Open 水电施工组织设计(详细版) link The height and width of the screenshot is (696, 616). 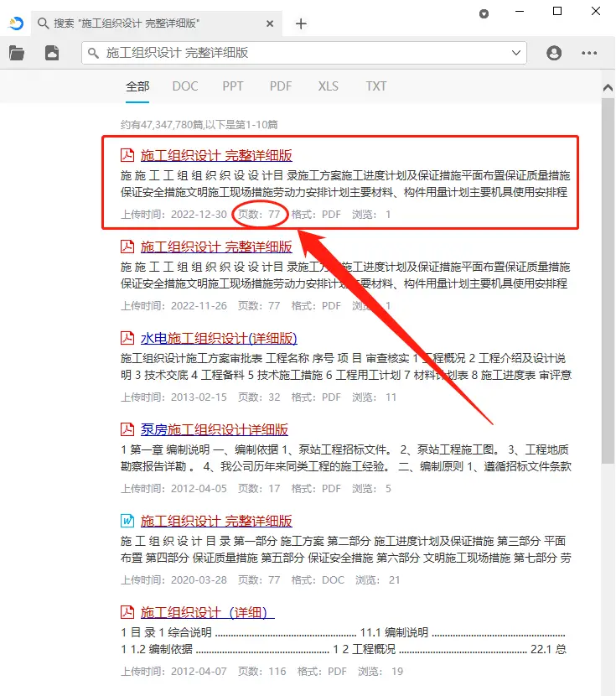219,338
